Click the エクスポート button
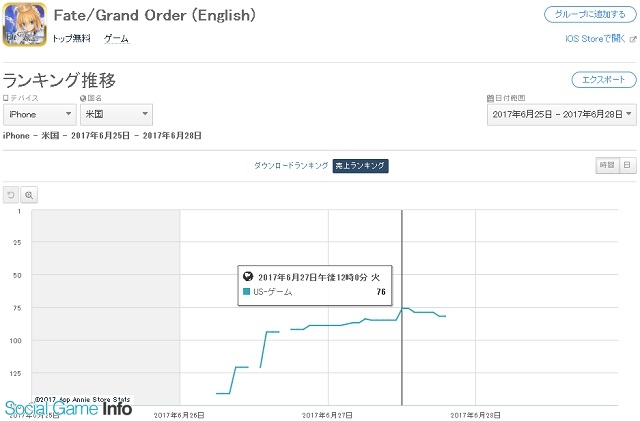 click(604, 80)
